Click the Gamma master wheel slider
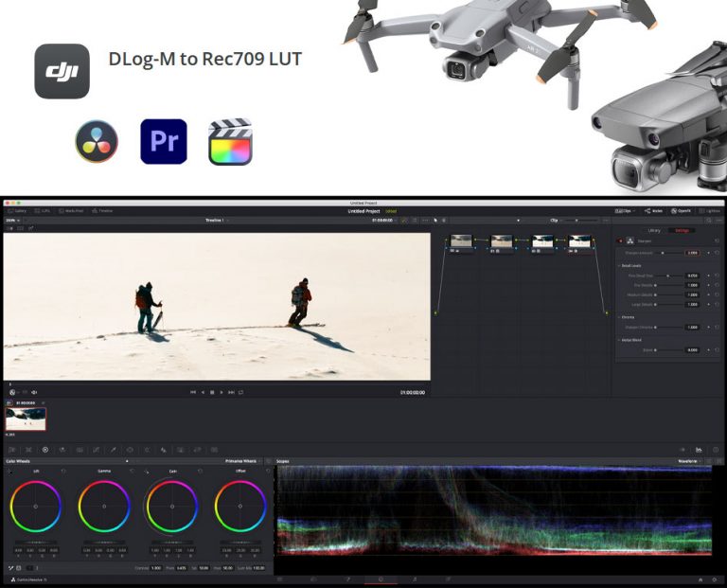The image size is (727, 588). coord(104,542)
